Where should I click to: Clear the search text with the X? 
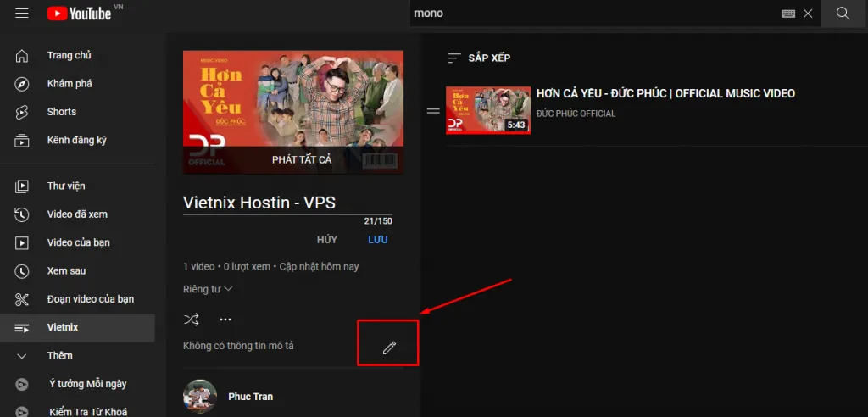click(808, 14)
